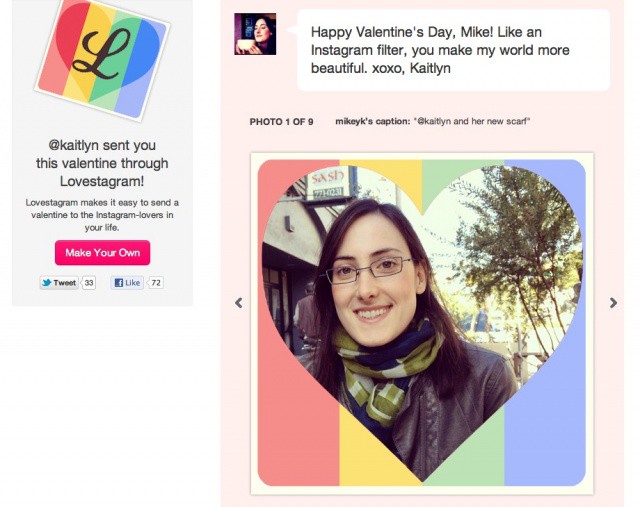Screen dimensions: 640x507
Task: Open the Like count bubble showing 72
Action: (x=156, y=282)
